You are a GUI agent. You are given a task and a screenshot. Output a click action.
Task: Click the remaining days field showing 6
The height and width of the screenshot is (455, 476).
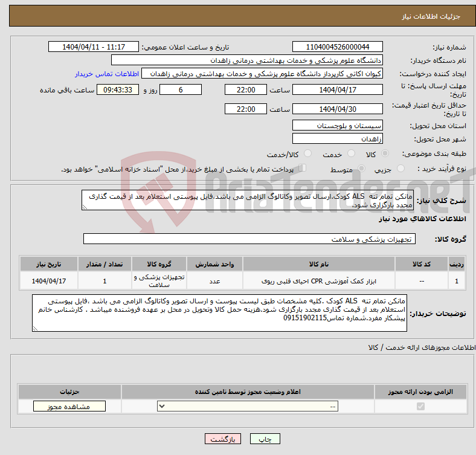pos(181,90)
